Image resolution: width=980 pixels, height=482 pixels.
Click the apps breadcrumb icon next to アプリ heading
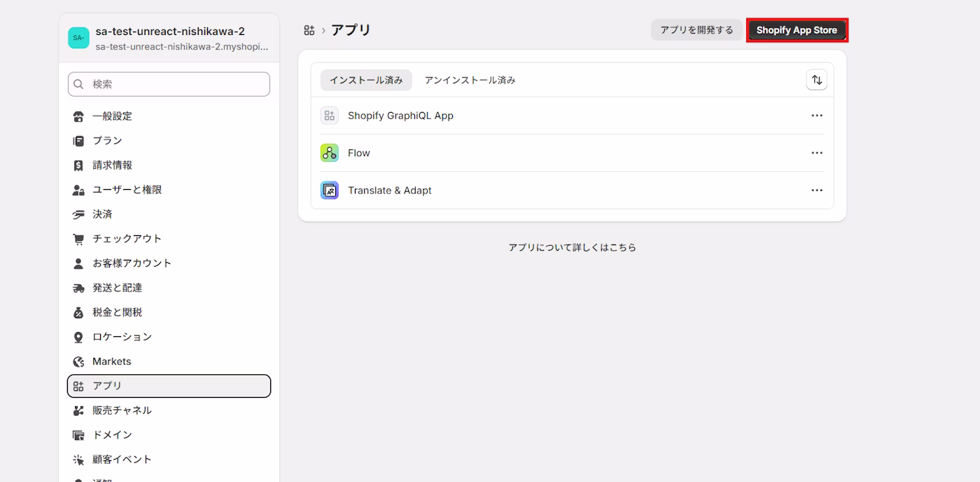(x=308, y=29)
